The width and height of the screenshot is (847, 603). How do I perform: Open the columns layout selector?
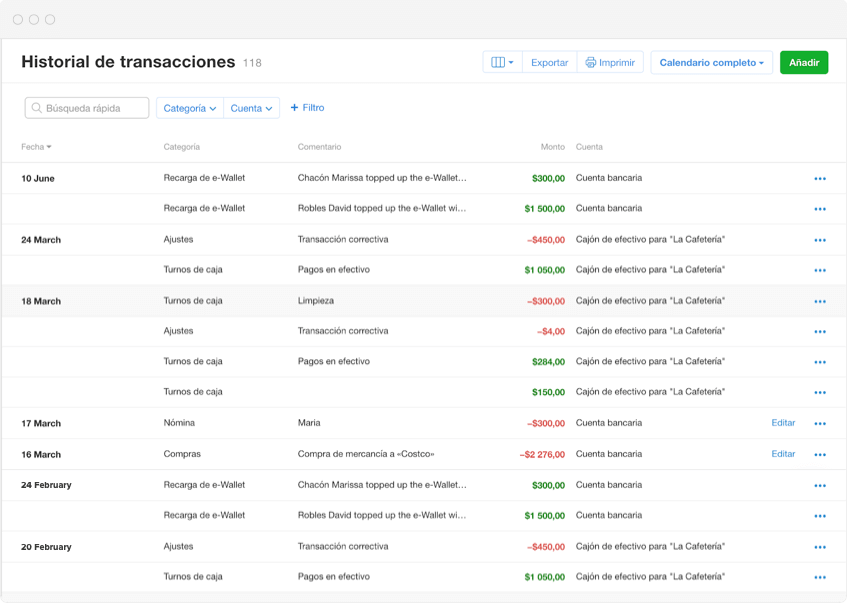[x=502, y=63]
